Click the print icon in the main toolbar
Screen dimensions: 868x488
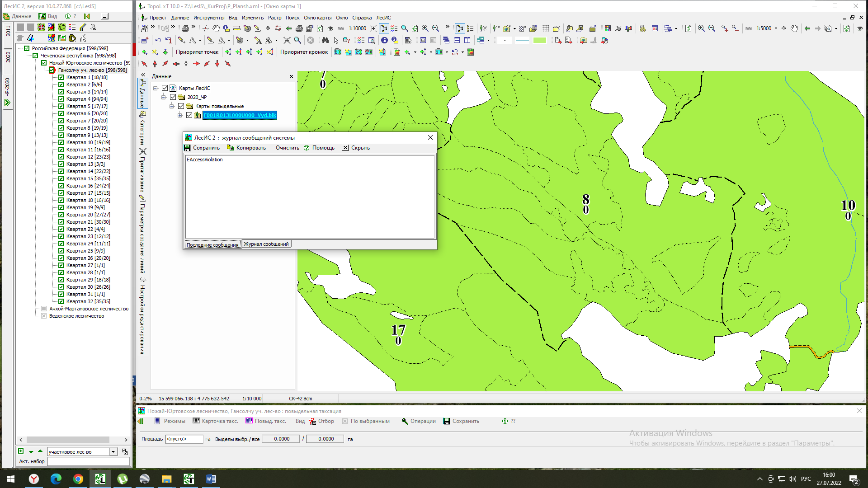click(185, 28)
